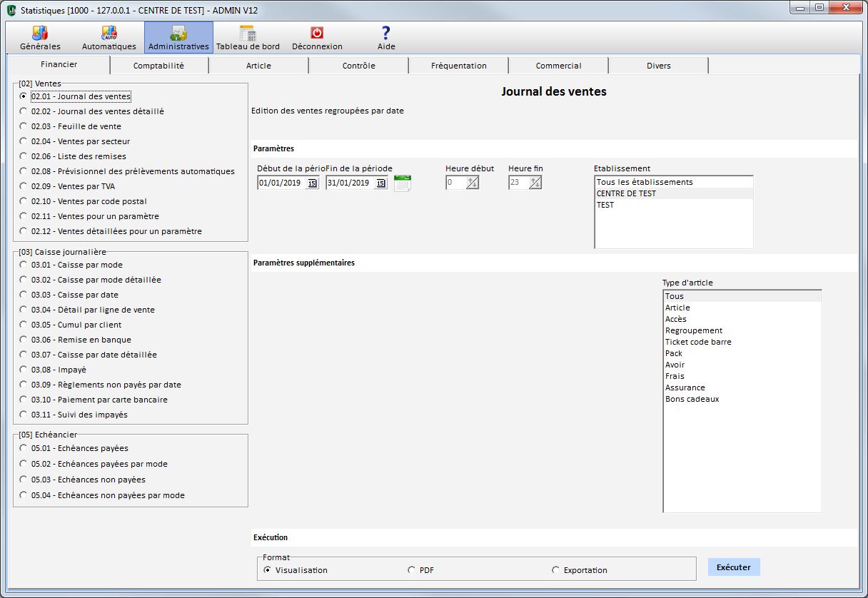The image size is (868, 598).
Task: Open Aide question mark icon
Action: [x=385, y=34]
